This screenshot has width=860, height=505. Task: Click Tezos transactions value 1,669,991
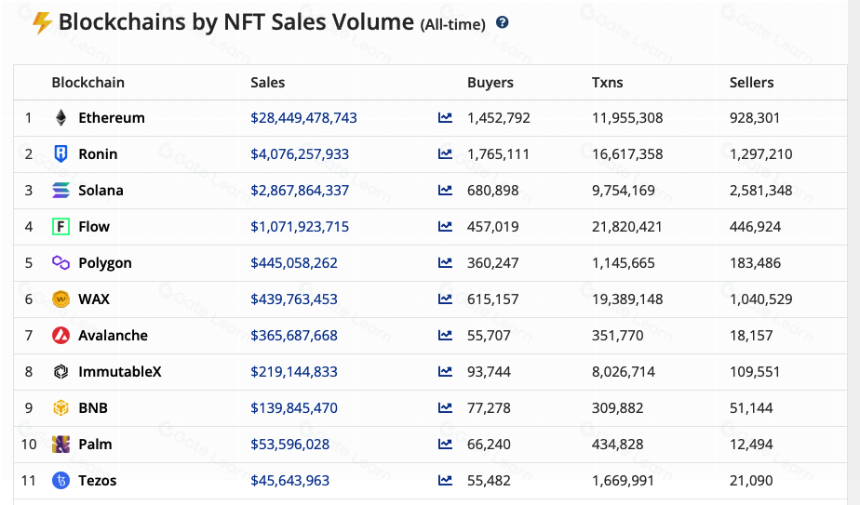click(623, 480)
